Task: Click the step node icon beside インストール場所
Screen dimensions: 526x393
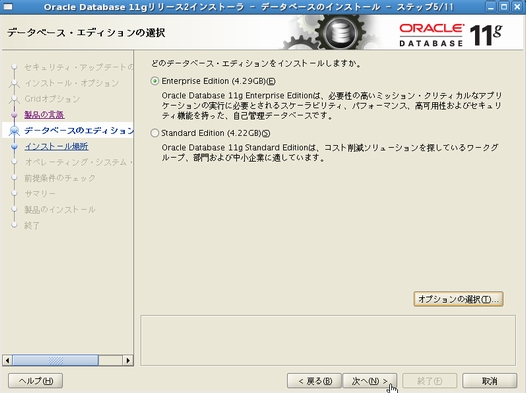Action: coord(14,146)
